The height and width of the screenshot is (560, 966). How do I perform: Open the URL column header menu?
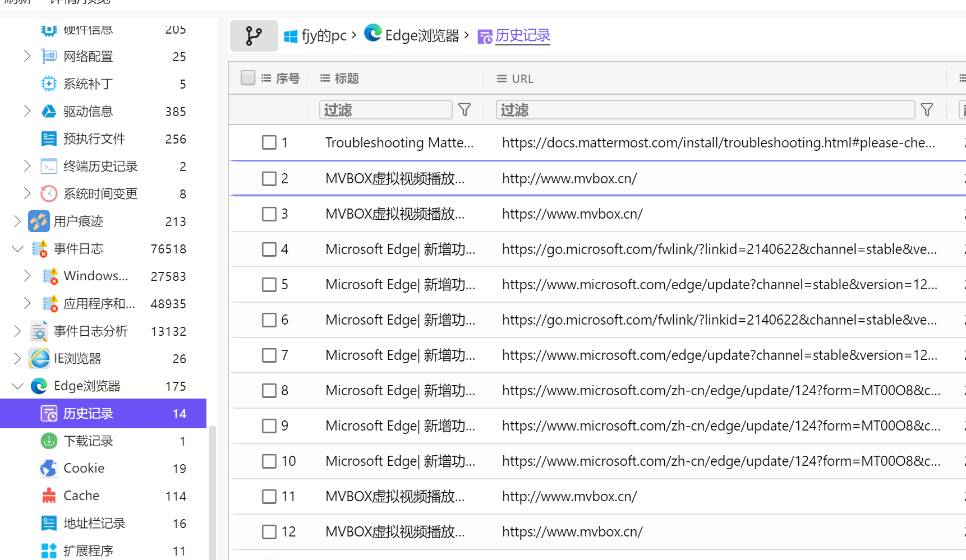[x=502, y=78]
